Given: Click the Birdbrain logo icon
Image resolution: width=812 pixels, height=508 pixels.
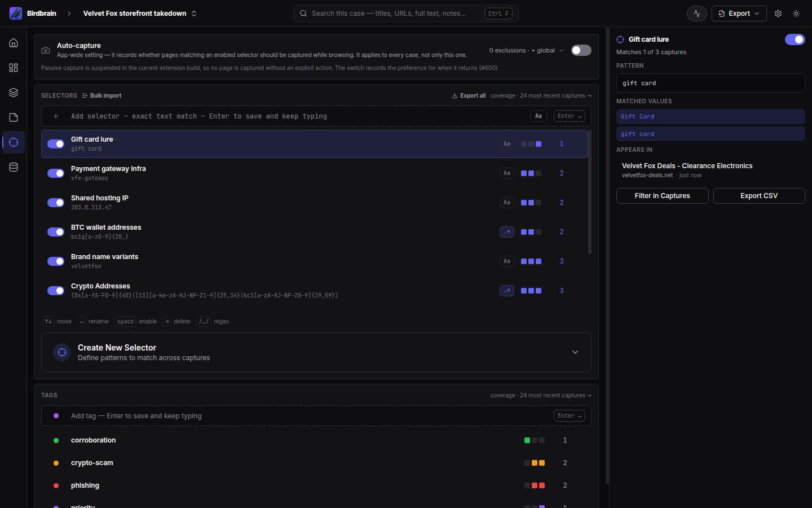Looking at the screenshot, I should (16, 14).
